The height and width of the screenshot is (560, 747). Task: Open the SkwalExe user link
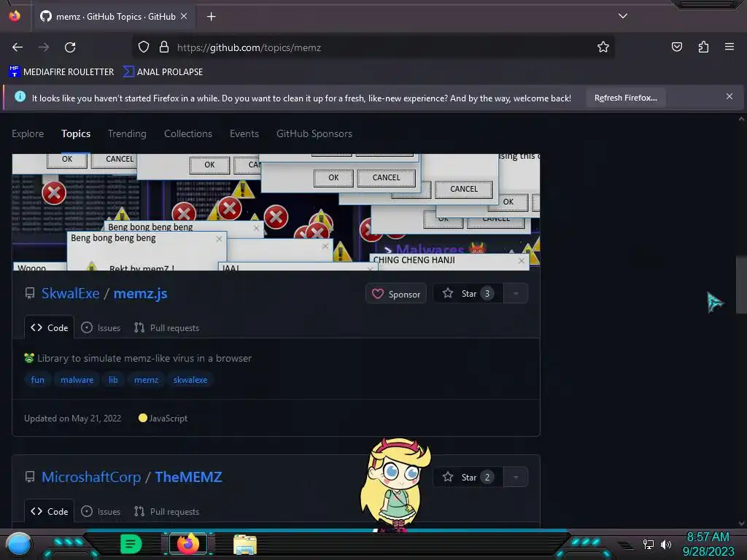tap(70, 293)
